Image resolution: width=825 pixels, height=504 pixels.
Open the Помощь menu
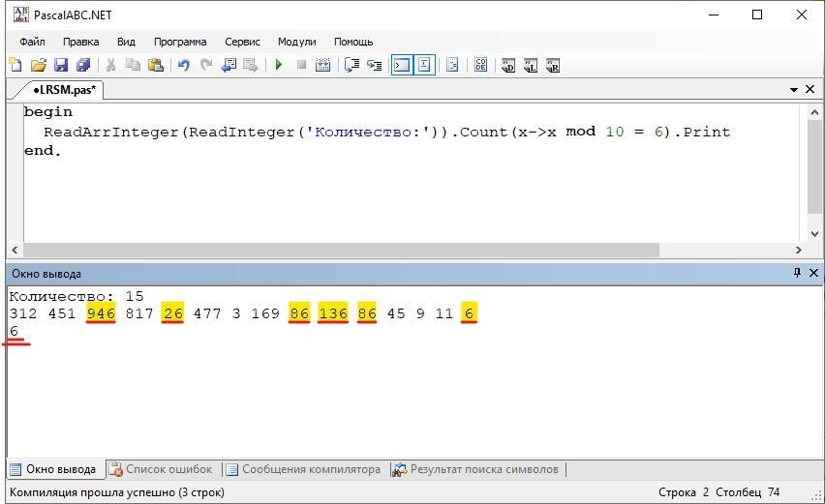click(x=353, y=42)
